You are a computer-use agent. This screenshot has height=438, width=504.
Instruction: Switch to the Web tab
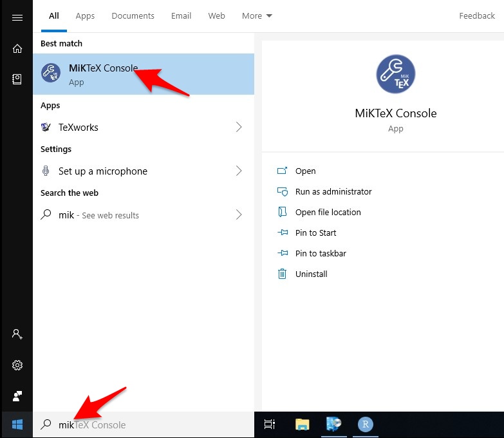[216, 15]
